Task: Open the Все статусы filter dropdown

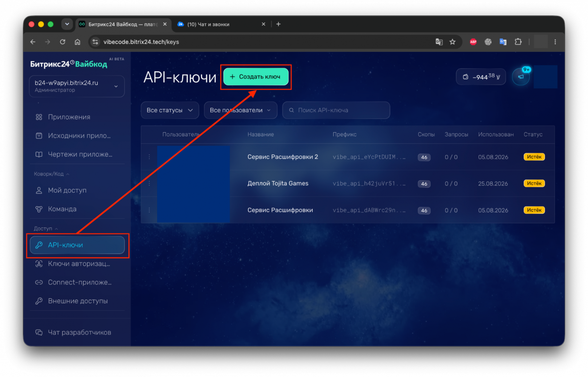Action: (x=170, y=110)
